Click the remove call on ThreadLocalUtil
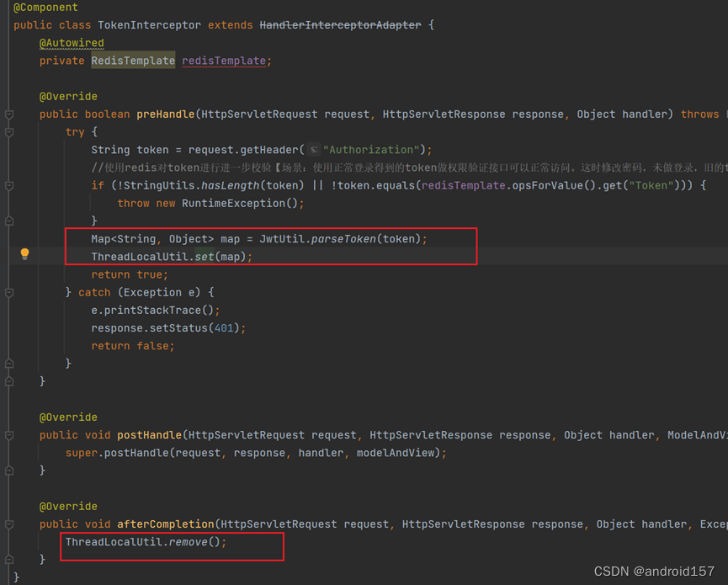The image size is (728, 585). (x=188, y=542)
